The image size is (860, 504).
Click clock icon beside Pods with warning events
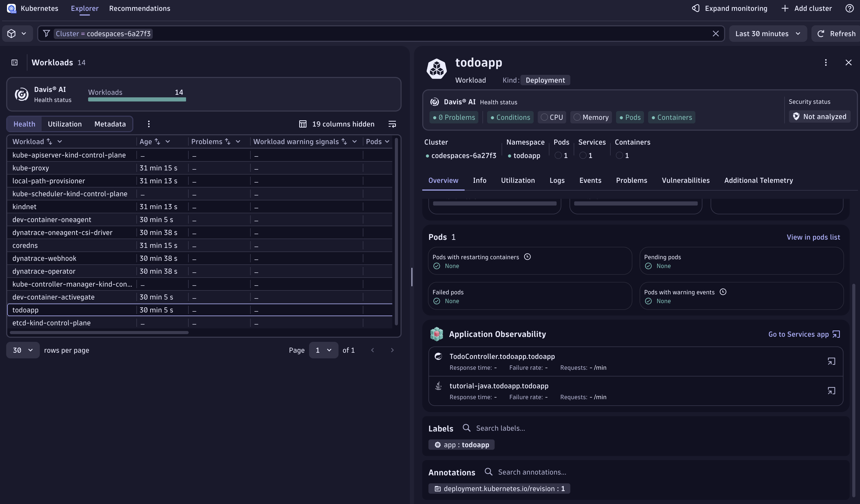(723, 292)
